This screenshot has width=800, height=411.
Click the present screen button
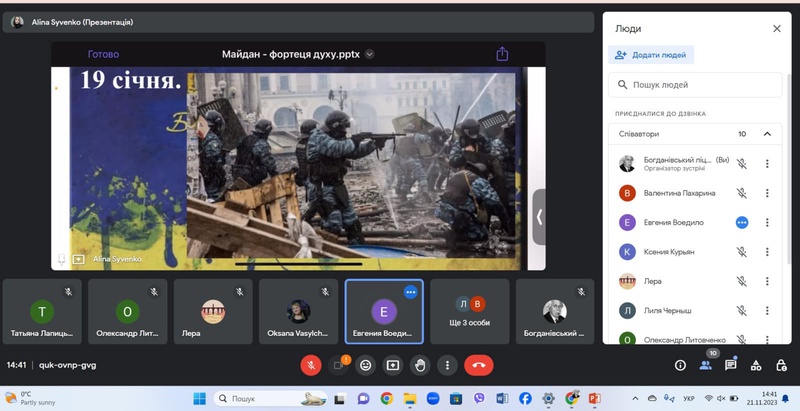pyautogui.click(x=392, y=365)
